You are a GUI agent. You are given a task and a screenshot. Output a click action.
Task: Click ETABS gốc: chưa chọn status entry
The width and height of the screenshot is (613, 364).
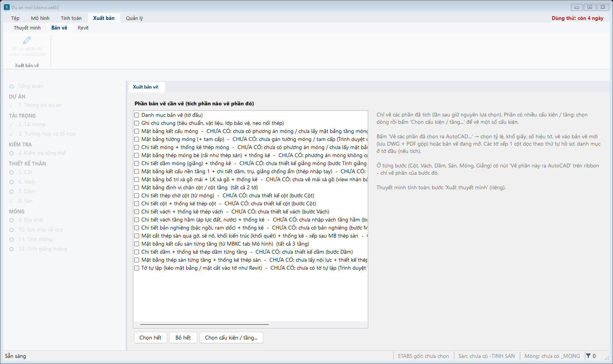pyautogui.click(x=423, y=356)
